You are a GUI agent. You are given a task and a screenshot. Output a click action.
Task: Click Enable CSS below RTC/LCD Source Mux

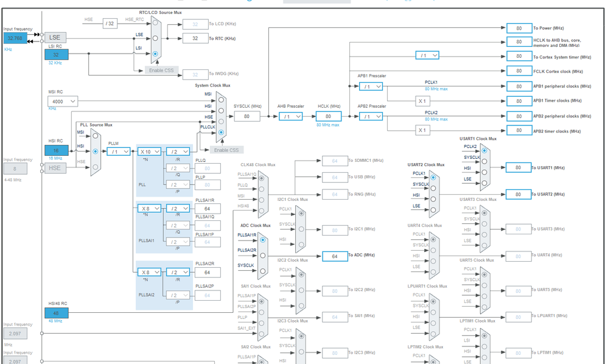(161, 70)
